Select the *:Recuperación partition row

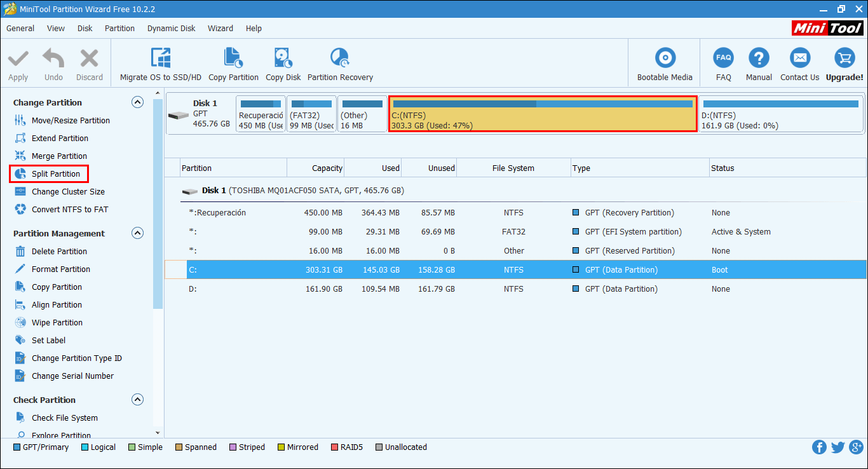point(516,212)
